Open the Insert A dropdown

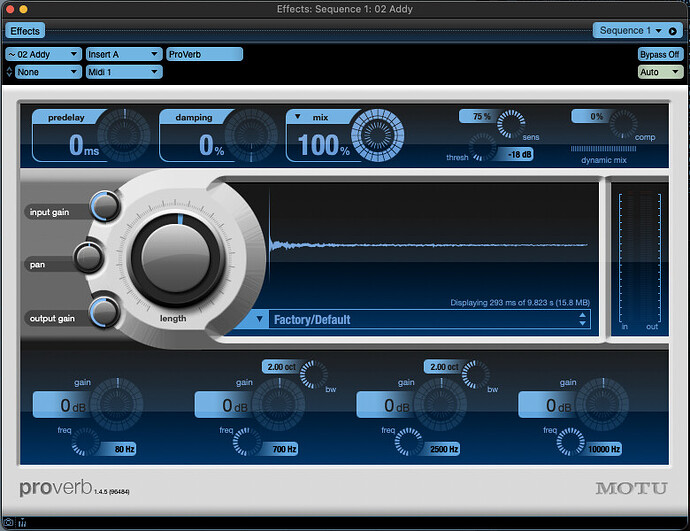pos(124,55)
